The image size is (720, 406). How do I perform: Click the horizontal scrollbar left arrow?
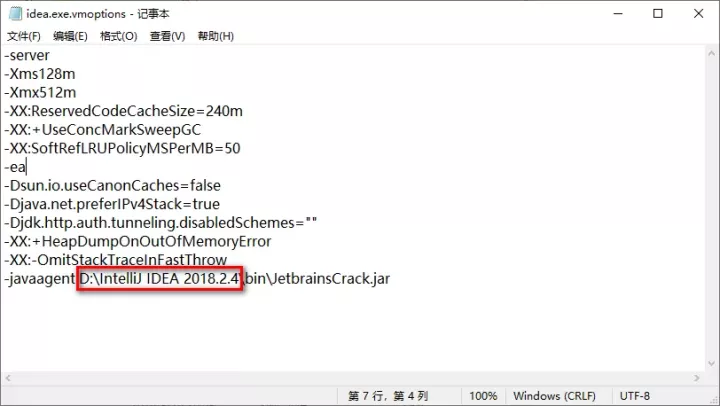pos(9,377)
